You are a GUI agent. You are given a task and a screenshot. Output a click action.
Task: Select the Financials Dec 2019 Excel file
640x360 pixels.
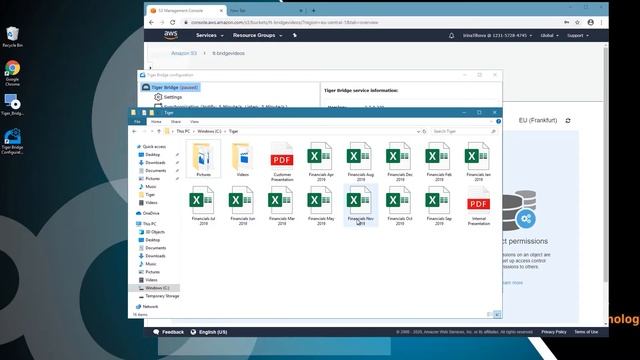coord(400,161)
